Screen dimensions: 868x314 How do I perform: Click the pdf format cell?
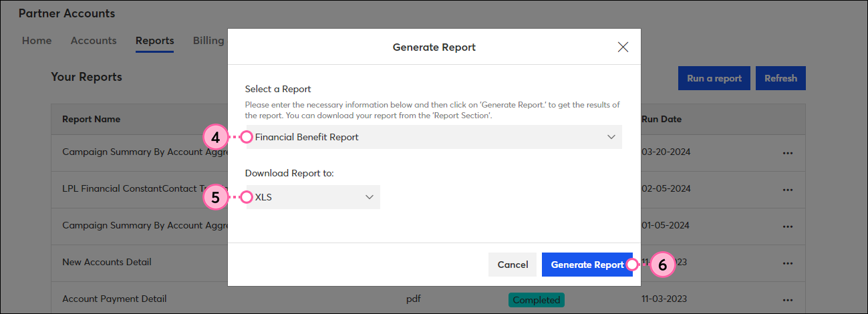pos(414,299)
